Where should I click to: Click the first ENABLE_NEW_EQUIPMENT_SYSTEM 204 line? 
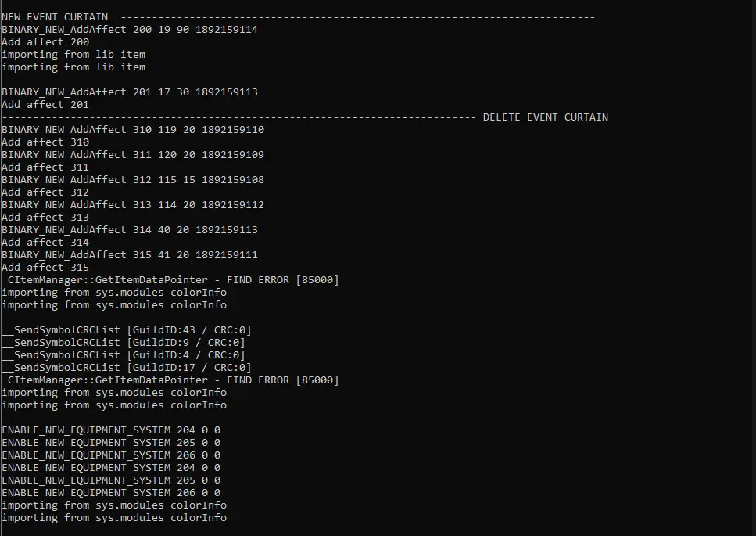click(110, 430)
